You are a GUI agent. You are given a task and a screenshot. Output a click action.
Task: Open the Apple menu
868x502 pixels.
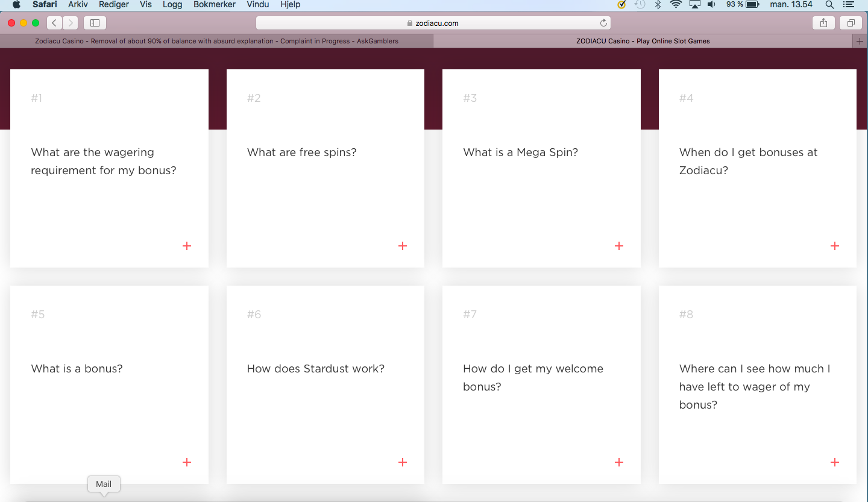pyautogui.click(x=16, y=5)
